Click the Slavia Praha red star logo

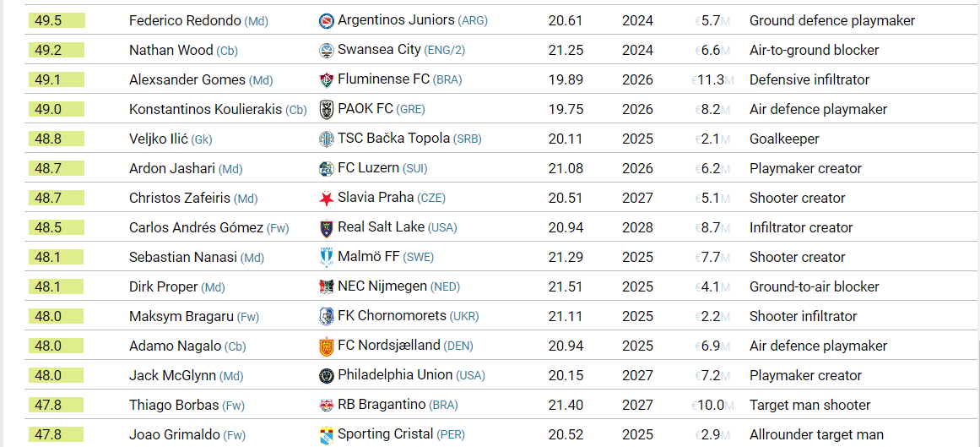[327, 199]
